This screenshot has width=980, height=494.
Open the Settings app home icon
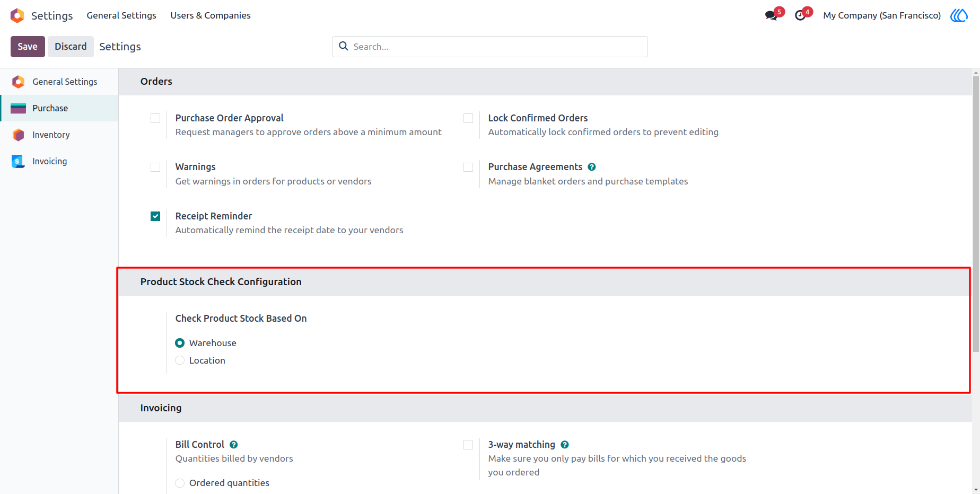[17, 15]
